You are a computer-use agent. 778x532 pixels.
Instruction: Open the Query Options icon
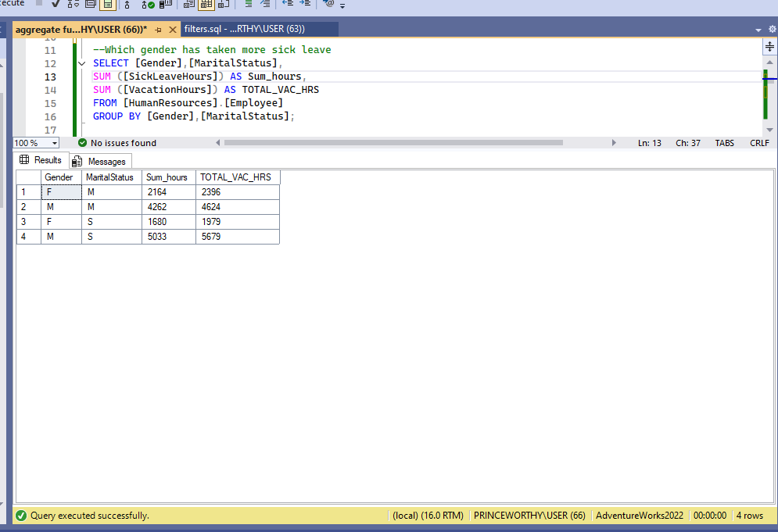[x=90, y=4]
